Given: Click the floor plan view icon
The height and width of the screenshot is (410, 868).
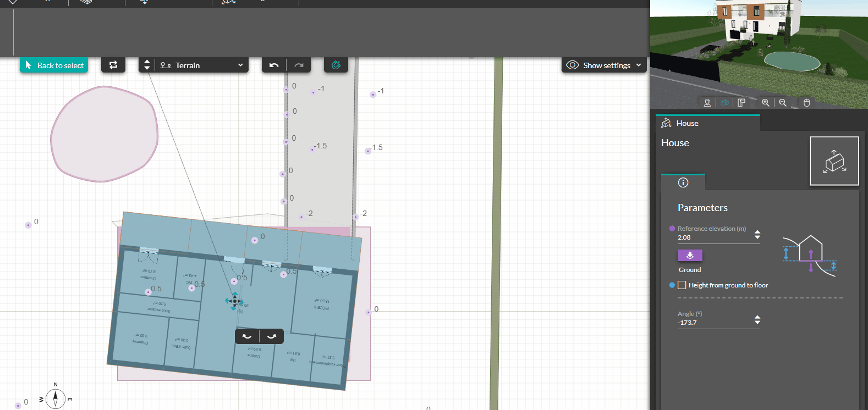Looking at the screenshot, I should click(741, 103).
